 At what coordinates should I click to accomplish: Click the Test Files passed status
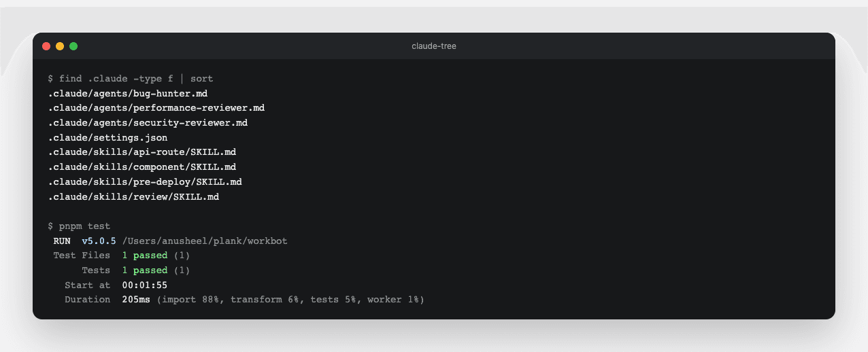point(150,256)
